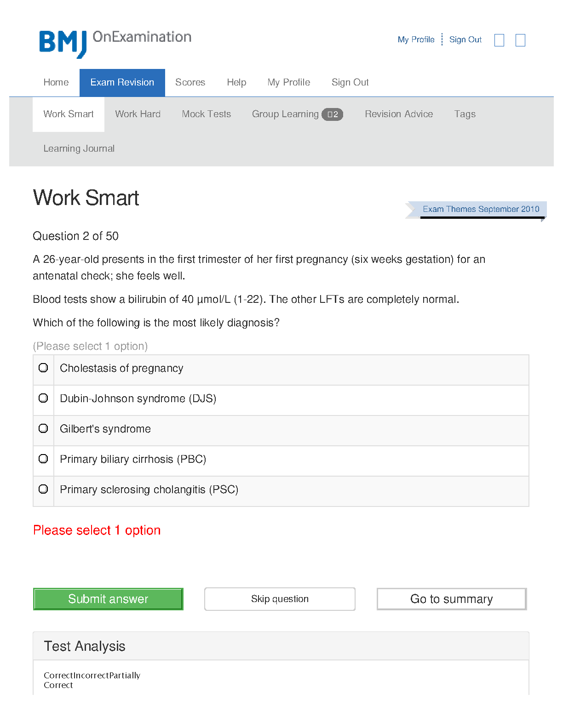Select the Cholestasis of pregnancy option
The image size is (563, 728).
[43, 368]
